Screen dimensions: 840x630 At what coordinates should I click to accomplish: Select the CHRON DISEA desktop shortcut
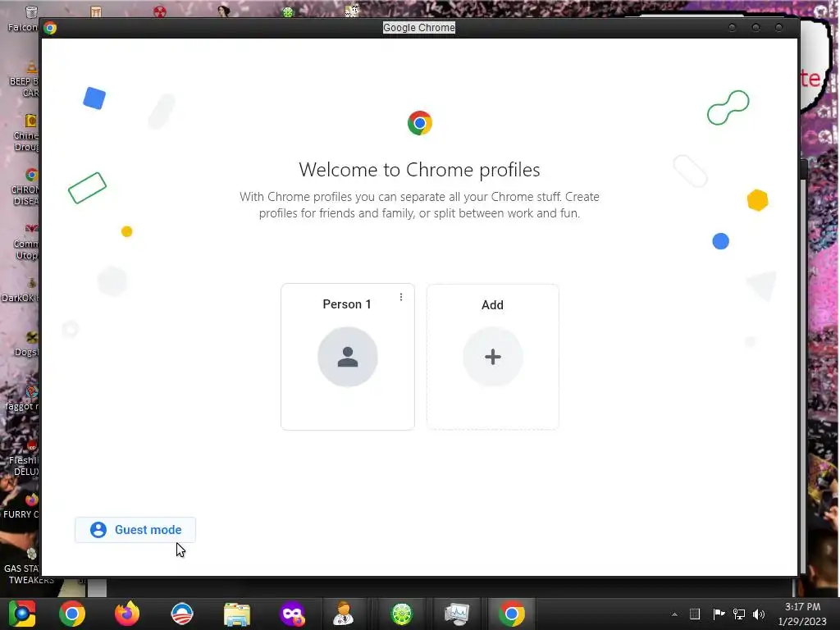coord(27,188)
